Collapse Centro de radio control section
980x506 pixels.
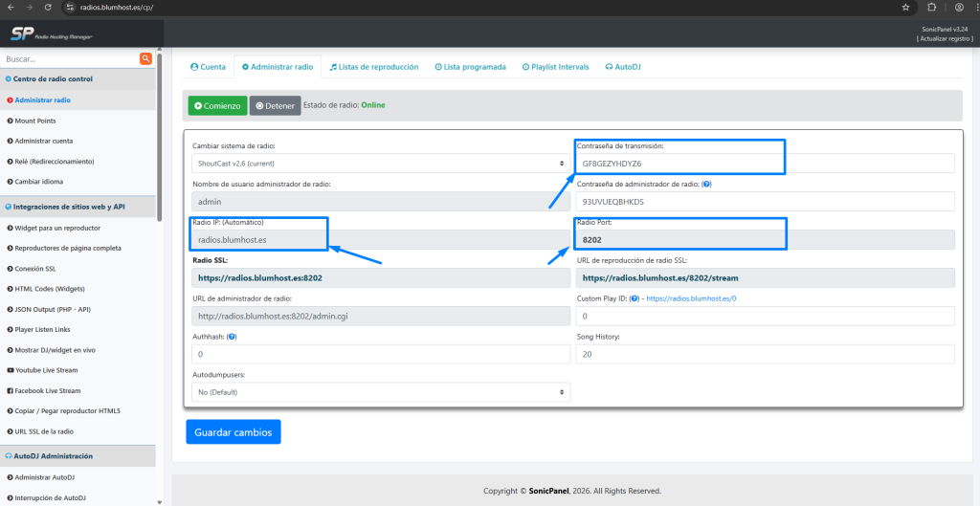pos(54,78)
